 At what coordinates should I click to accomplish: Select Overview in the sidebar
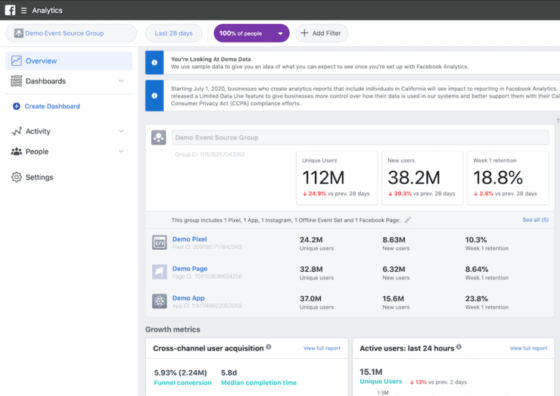click(x=69, y=61)
